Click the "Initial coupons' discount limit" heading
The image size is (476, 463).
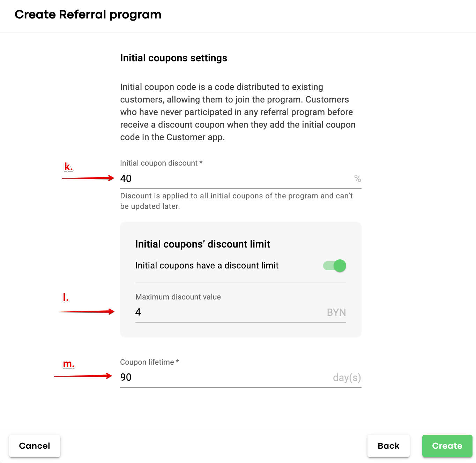click(x=202, y=244)
